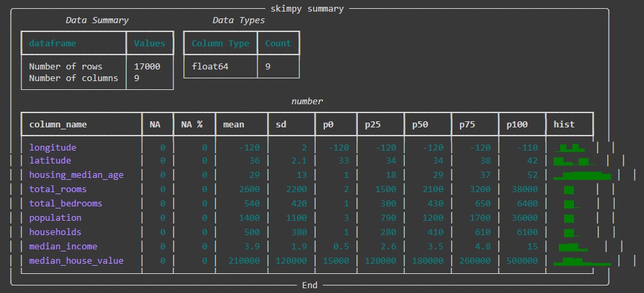644x293 pixels.
Task: Click the median_income p0 value 0.5
Action: point(341,247)
